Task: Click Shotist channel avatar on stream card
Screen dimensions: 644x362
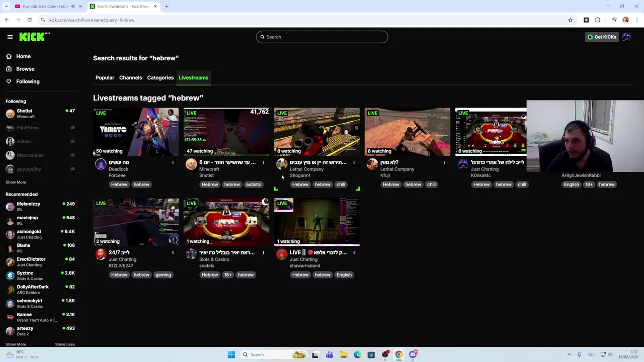Action: click(191, 164)
